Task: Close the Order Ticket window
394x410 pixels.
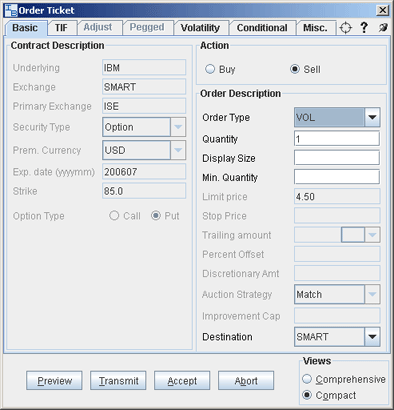Action: click(383, 10)
